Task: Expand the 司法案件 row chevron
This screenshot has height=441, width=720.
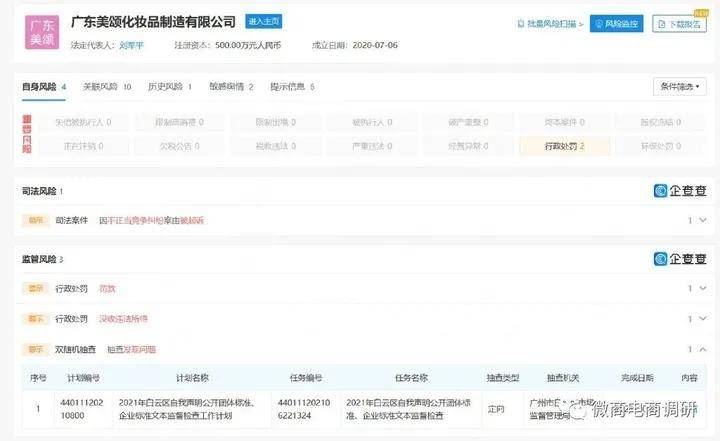Action: coord(703,220)
